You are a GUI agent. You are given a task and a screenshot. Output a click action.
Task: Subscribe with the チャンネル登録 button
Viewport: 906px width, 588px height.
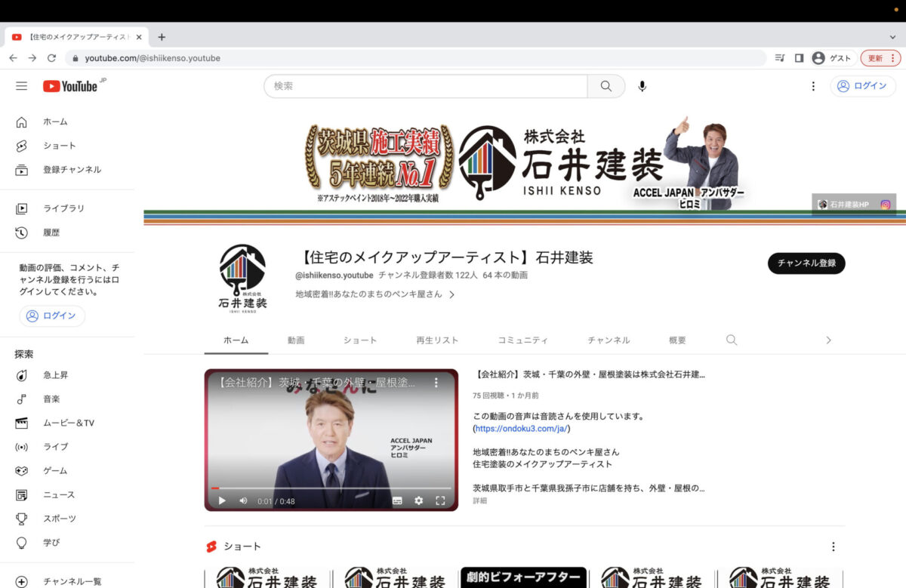806,263
